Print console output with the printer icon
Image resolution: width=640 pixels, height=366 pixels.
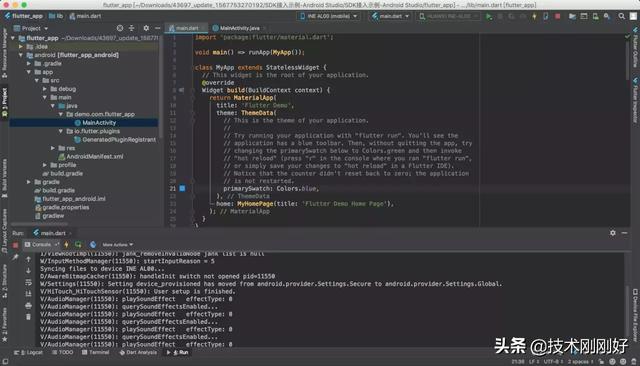coord(28,305)
